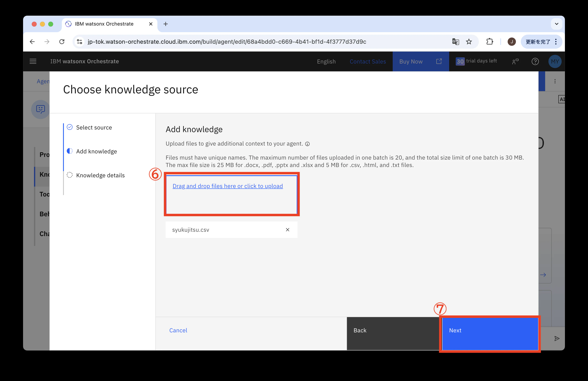The image size is (588, 381).
Task: Bookmark this page with the star icon
Action: point(469,41)
